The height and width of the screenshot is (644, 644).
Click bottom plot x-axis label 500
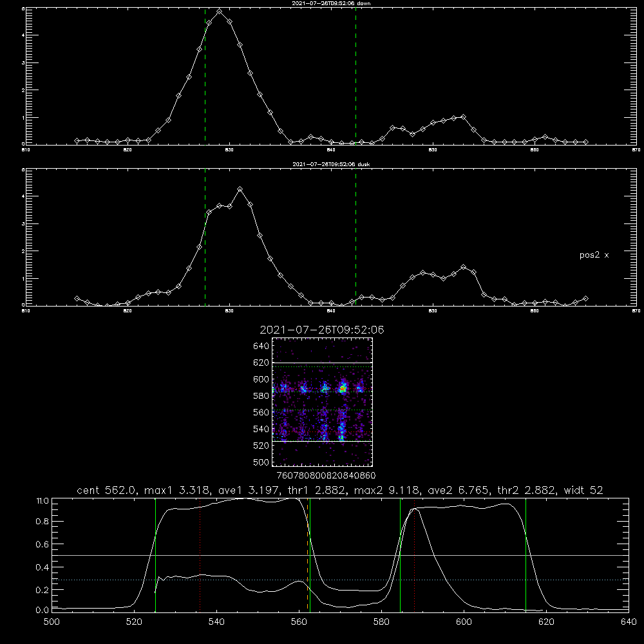click(x=52, y=622)
